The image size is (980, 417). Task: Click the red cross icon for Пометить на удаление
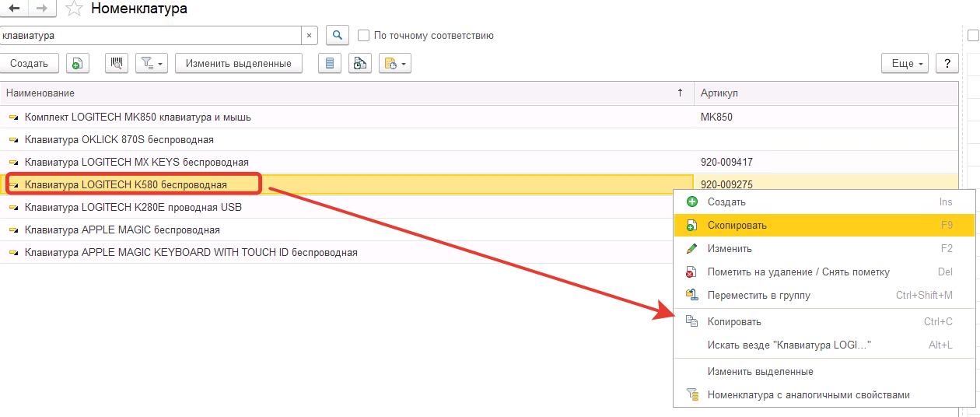point(691,272)
